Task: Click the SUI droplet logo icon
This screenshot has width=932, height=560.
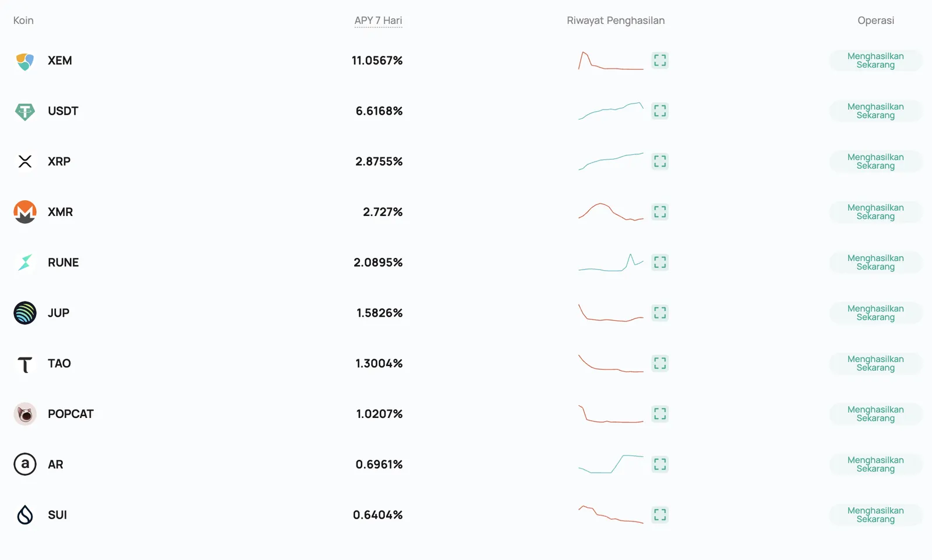Action: pyautogui.click(x=25, y=515)
